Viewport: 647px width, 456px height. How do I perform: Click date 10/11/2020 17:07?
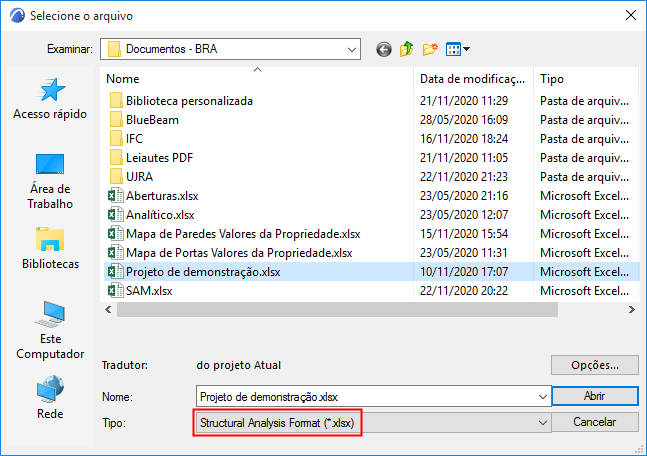[x=464, y=272]
